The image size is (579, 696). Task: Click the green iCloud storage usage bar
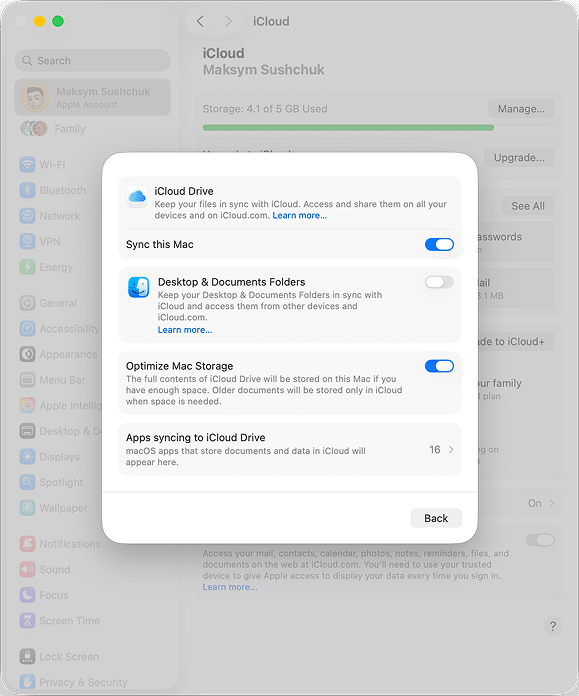coord(348,128)
